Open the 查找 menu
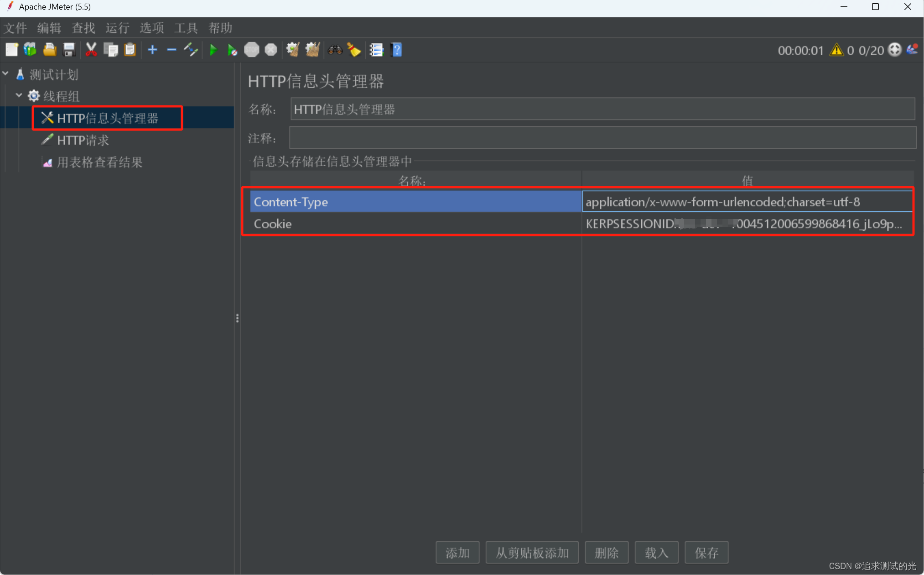This screenshot has height=575, width=924. pyautogui.click(x=83, y=28)
